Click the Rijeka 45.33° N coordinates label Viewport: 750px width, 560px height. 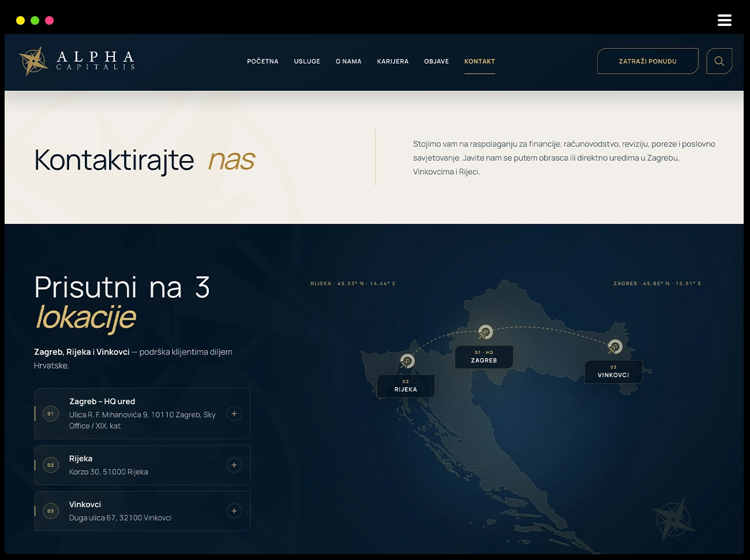click(x=353, y=284)
